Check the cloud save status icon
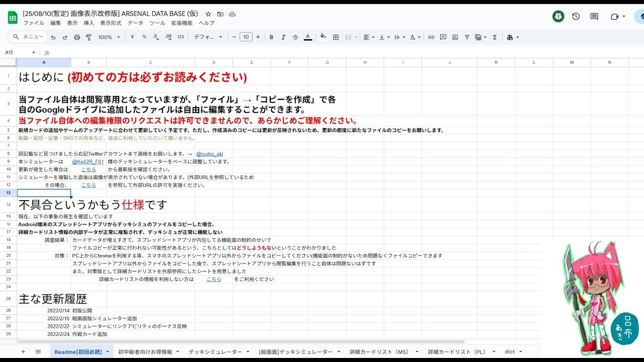 232,14
